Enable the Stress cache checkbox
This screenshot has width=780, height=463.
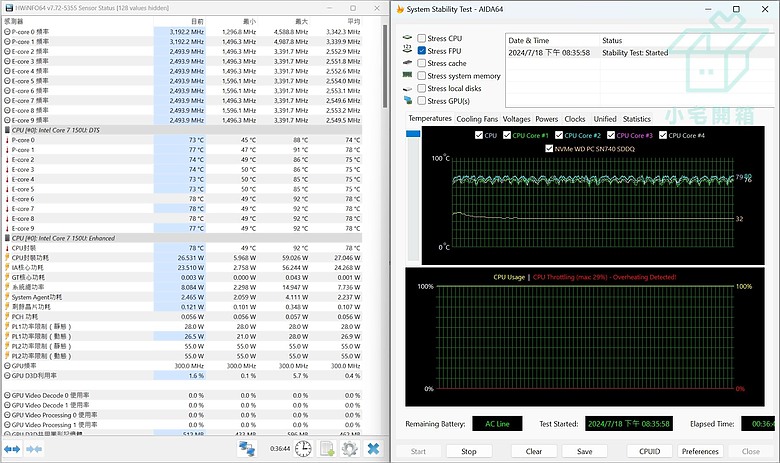(x=421, y=63)
